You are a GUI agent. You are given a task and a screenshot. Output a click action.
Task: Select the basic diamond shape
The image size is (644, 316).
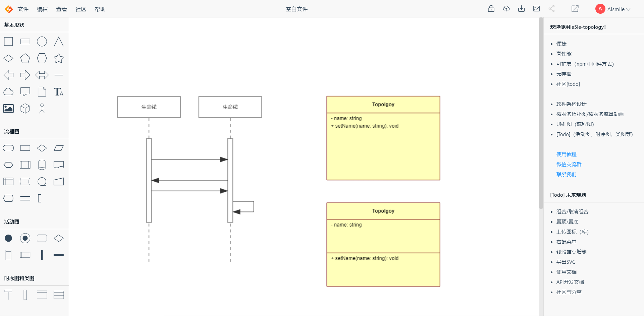click(x=8, y=58)
